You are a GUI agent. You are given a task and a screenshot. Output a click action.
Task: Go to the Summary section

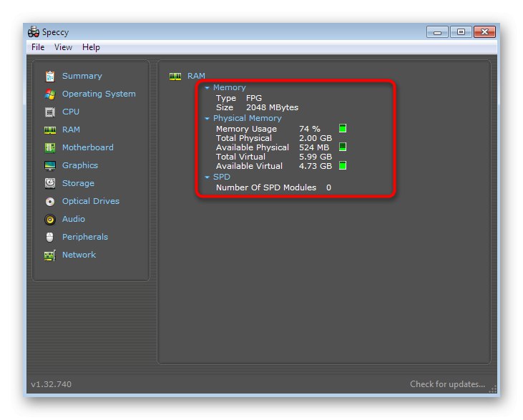tap(82, 76)
